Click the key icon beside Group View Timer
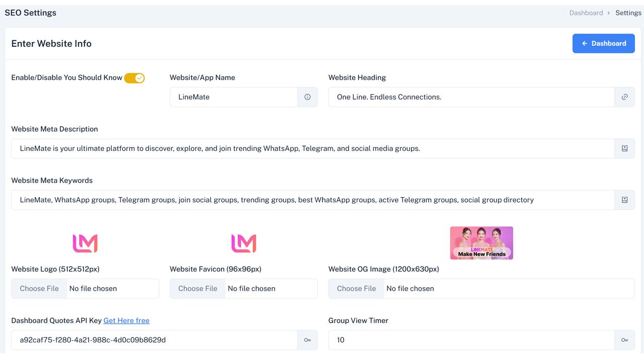This screenshot has height=362, width=644. tap(624, 340)
